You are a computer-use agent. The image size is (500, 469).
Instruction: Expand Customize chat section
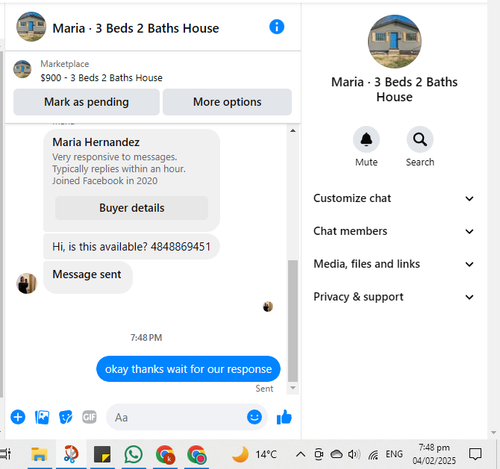coord(394,198)
